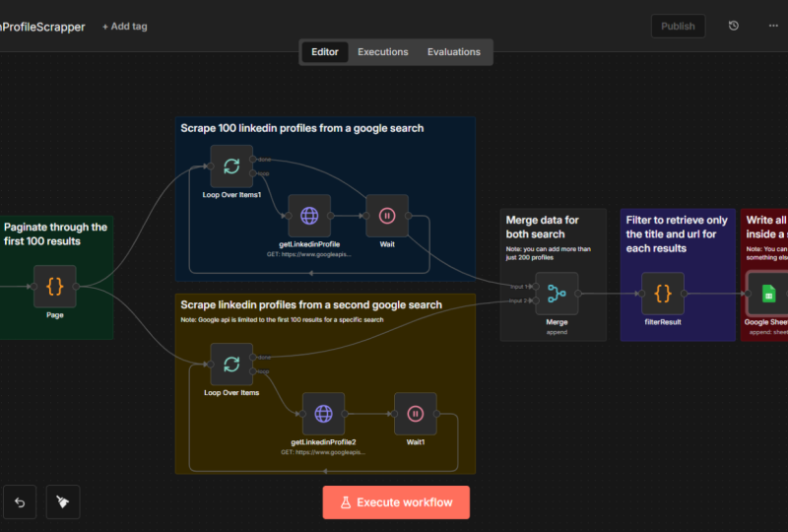Click the loop output of Loop Over Items

click(x=253, y=371)
